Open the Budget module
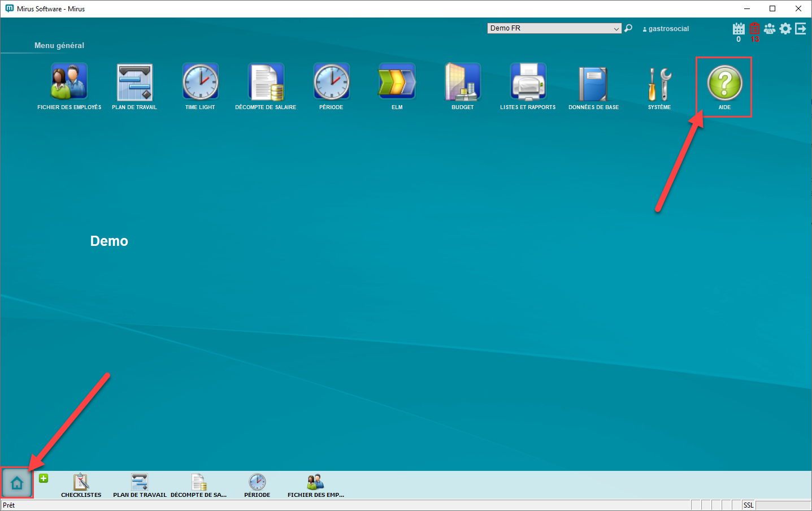 (x=463, y=86)
